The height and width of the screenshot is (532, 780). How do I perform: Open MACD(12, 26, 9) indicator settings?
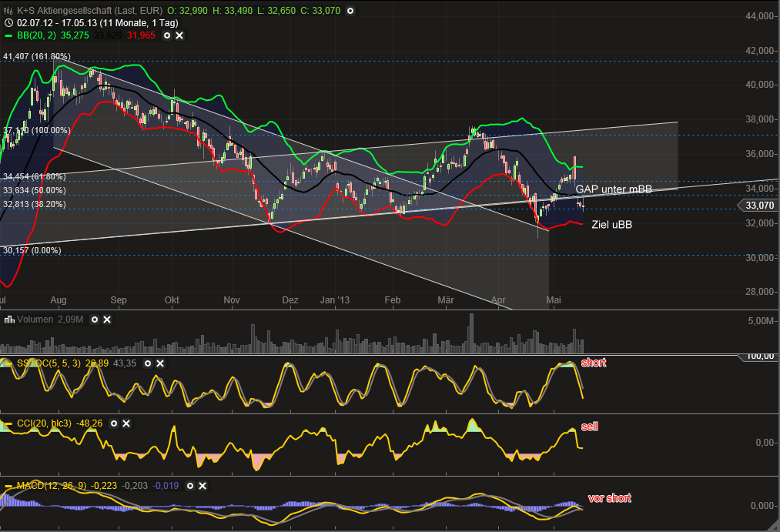pyautogui.click(x=190, y=486)
